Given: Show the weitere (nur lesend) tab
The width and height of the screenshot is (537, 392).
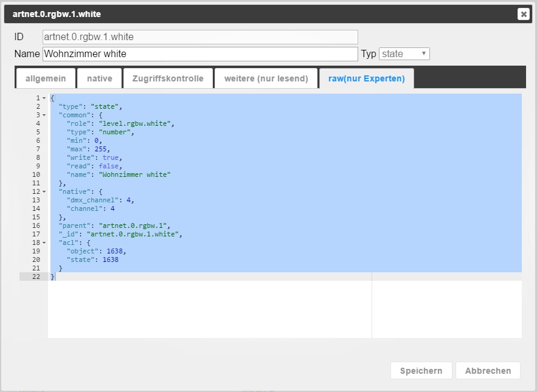Looking at the screenshot, I should tap(266, 78).
